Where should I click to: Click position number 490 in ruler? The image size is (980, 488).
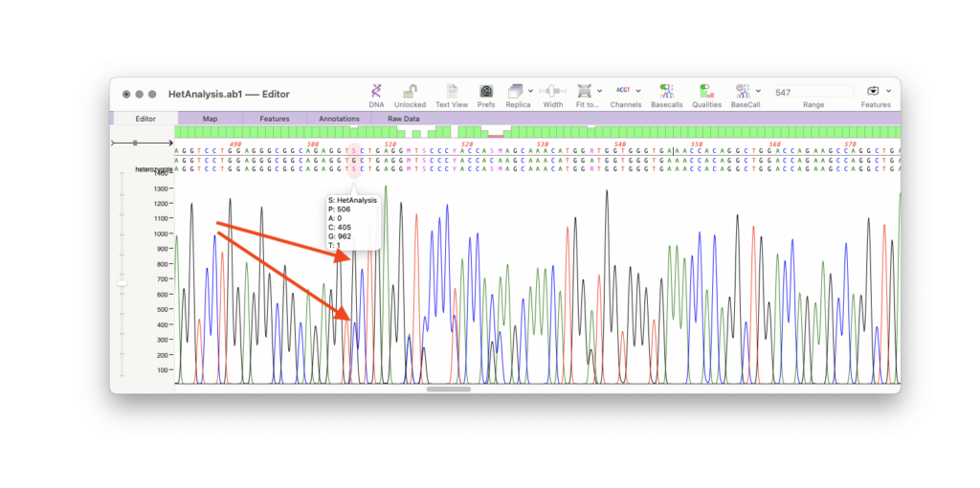[x=235, y=144]
